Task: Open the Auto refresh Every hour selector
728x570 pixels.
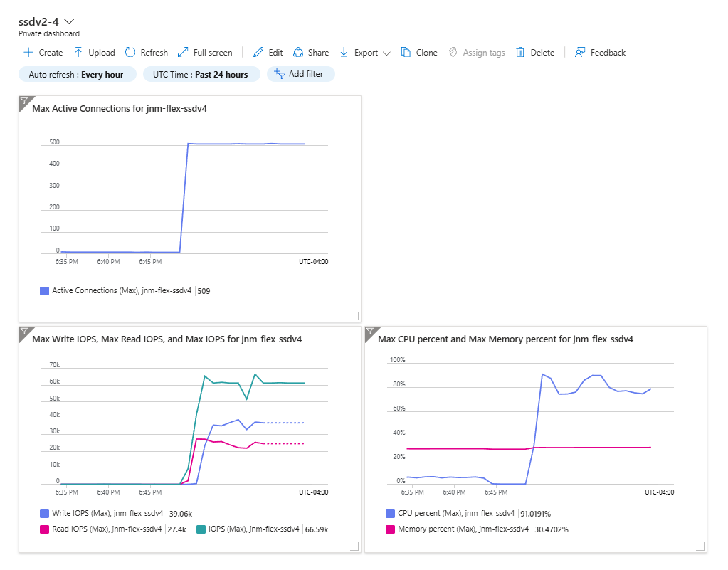Action: [x=77, y=74]
